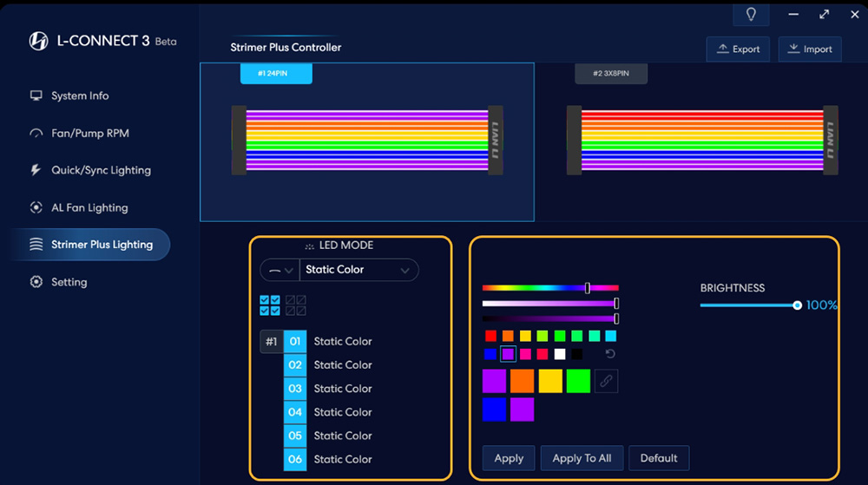Click the Apply To All button

coord(582,458)
